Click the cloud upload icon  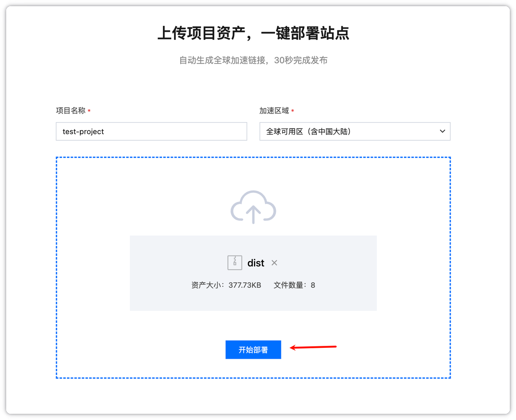point(253,207)
